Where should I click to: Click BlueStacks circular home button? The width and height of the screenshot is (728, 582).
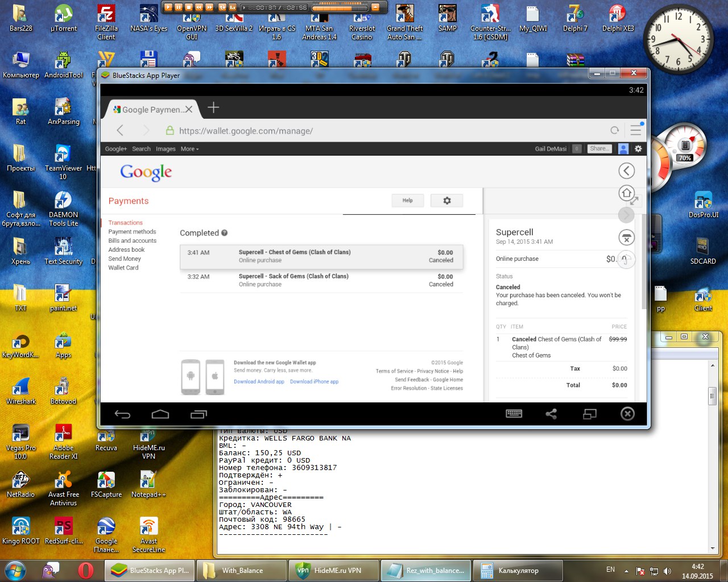[626, 193]
